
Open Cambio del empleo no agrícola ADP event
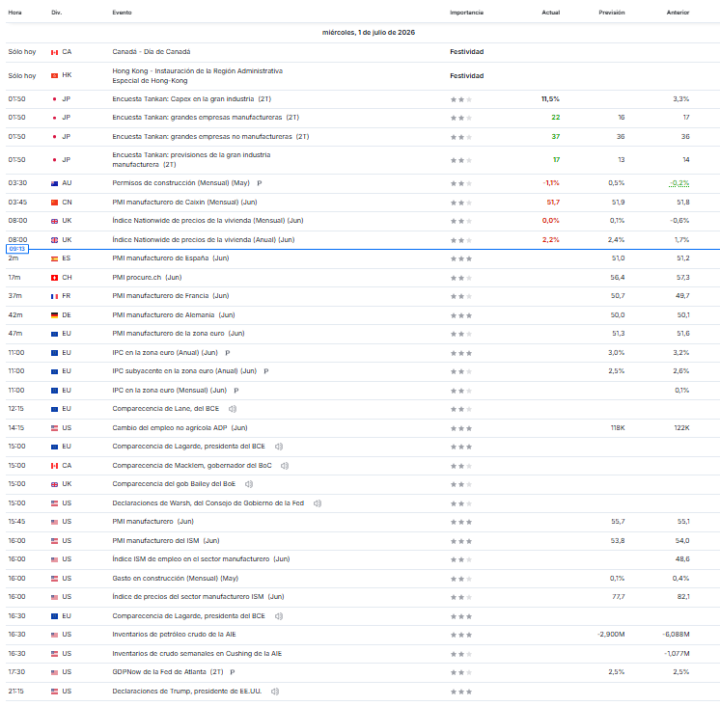coord(180,428)
